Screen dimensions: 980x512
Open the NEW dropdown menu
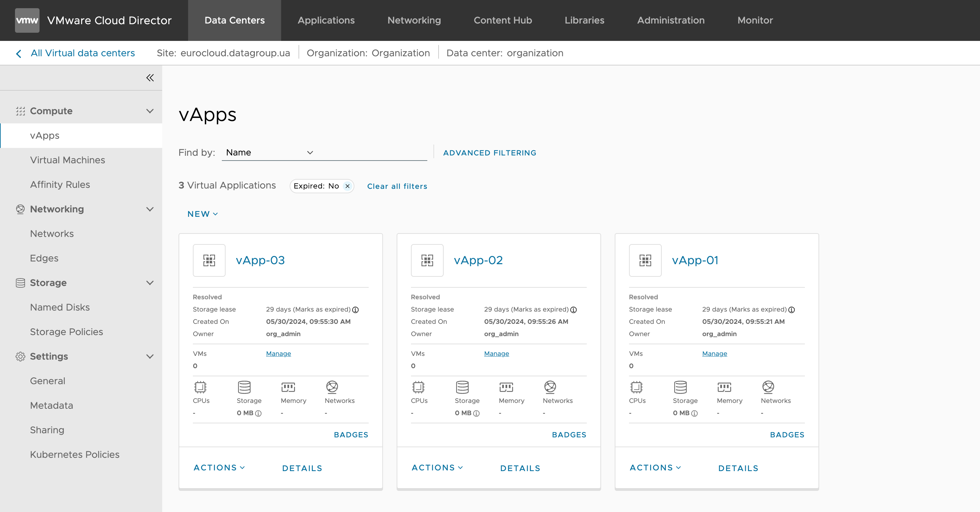[202, 214]
